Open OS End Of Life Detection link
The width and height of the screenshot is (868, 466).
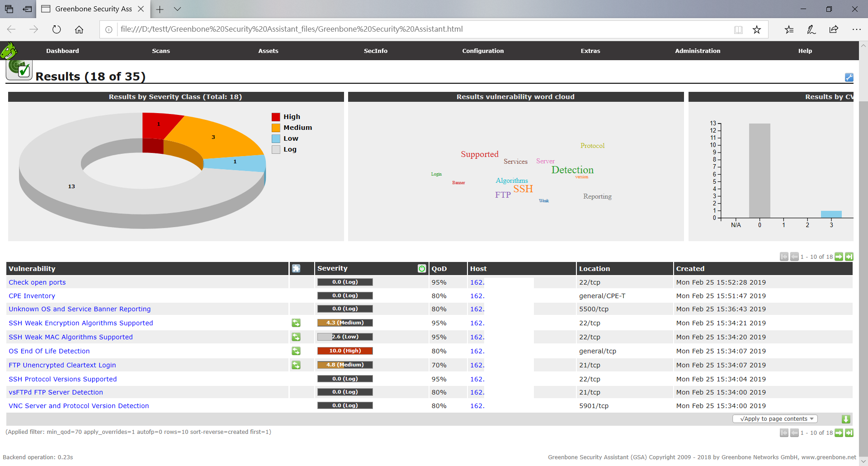[x=49, y=351]
